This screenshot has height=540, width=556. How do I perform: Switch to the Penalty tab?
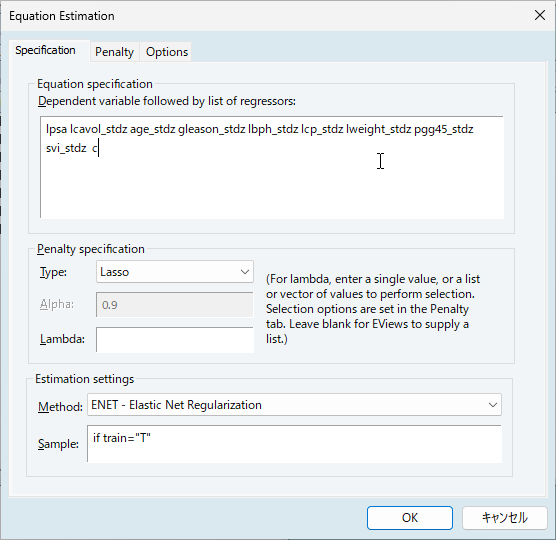point(114,52)
